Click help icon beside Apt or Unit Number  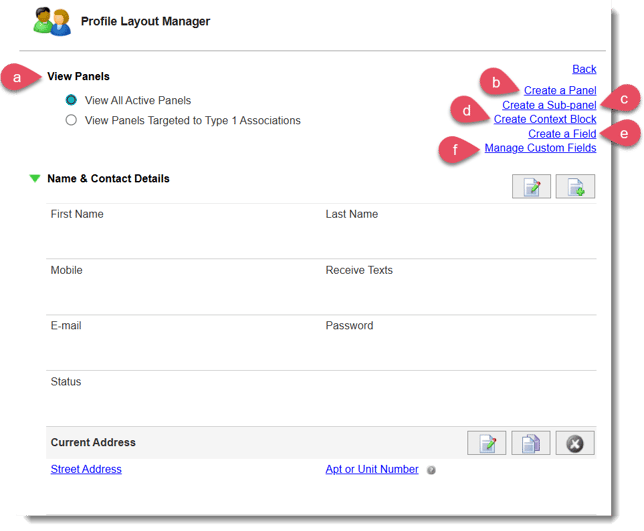point(431,470)
